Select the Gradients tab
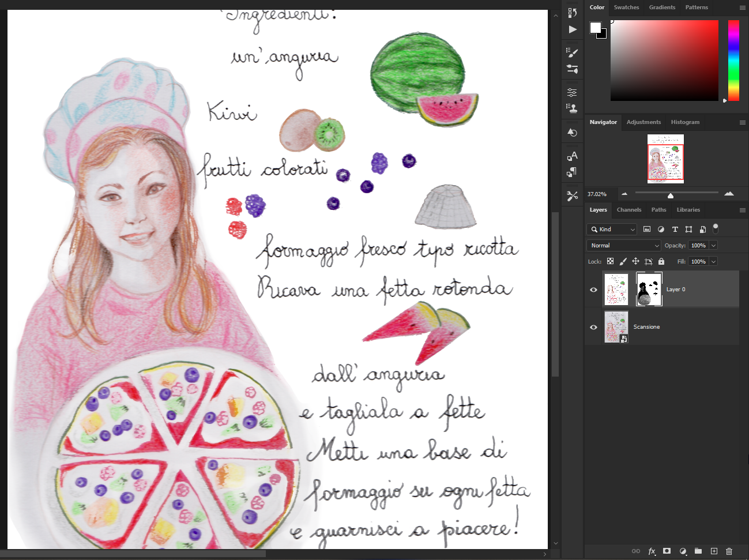749x560 pixels. [x=662, y=7]
